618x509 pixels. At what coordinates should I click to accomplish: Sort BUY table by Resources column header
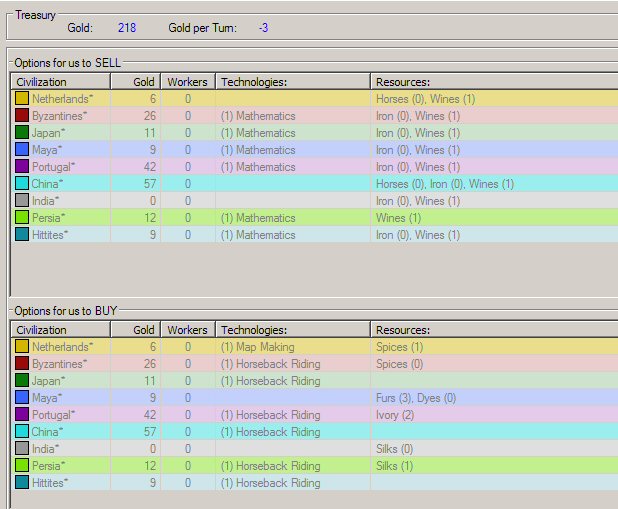[x=494, y=330]
